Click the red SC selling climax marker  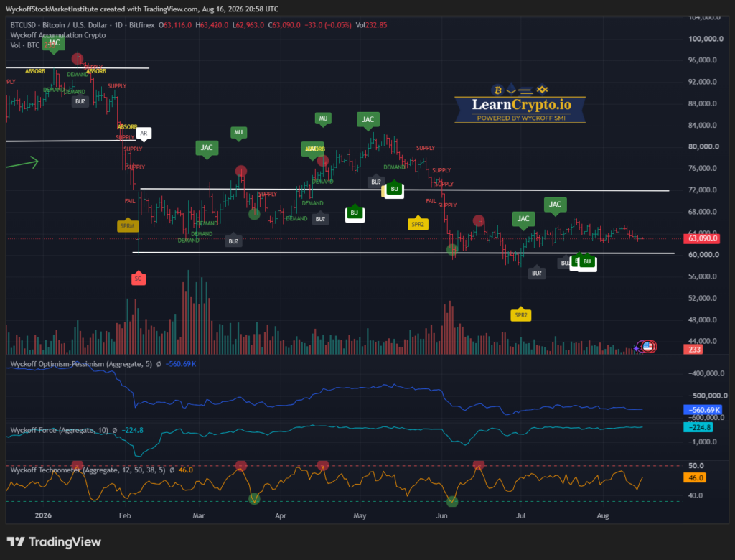(138, 278)
